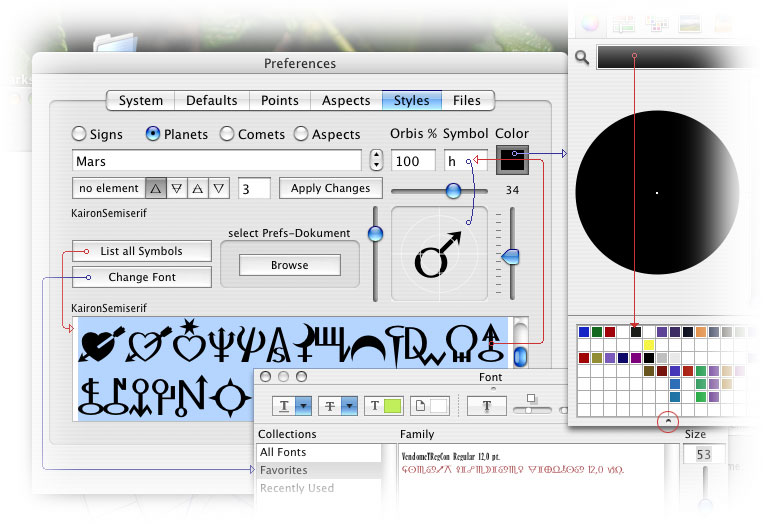The image size is (763, 524).
Task: Select Favorites in Collections list
Action: tap(319, 470)
